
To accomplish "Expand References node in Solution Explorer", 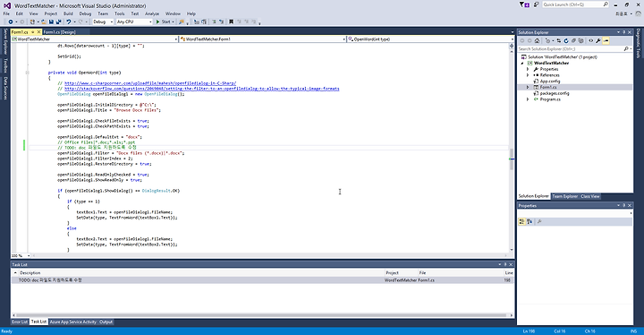I will click(528, 75).
